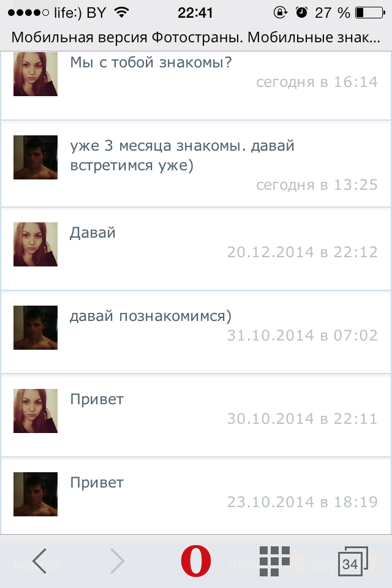The image size is (392, 588).
Task: Tap the "Привет" message from 23.10.2014
Action: [97, 482]
